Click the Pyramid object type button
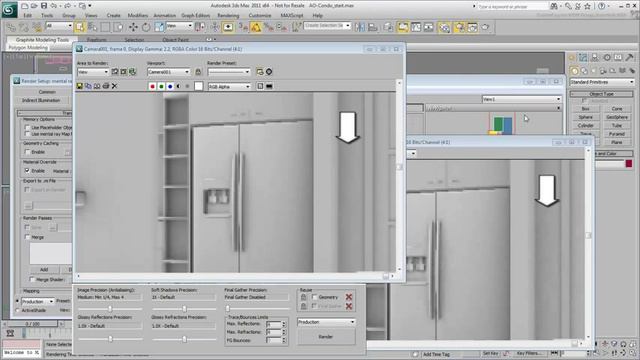Image resolution: width=640 pixels, height=360 pixels. (x=617, y=134)
